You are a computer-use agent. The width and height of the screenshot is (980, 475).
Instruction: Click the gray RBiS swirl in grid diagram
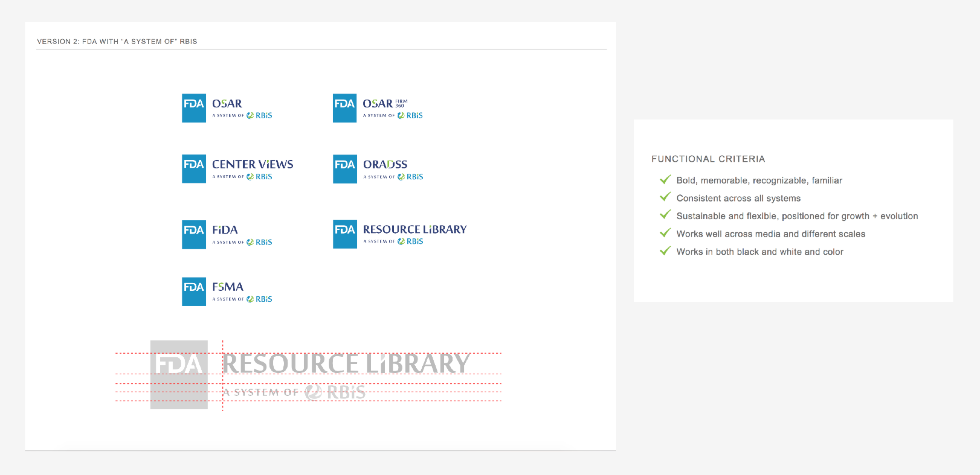coord(314,392)
